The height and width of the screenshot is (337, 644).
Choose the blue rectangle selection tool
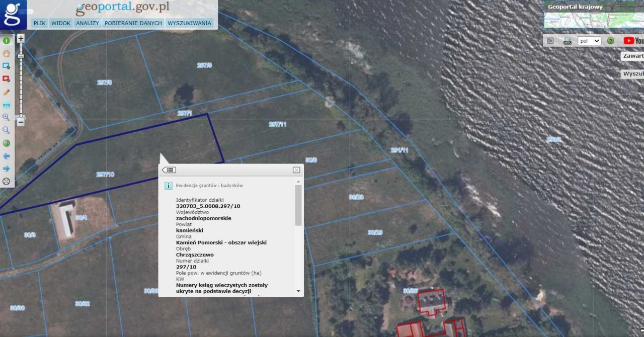[7, 66]
